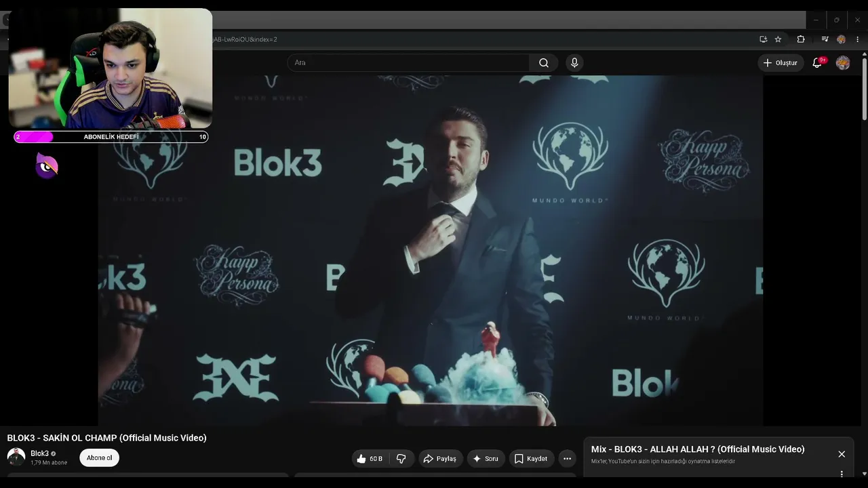Click the Mix 'ALLAH ALLAH ?' playlist title
Screen dimensions: 868x488
point(698,449)
